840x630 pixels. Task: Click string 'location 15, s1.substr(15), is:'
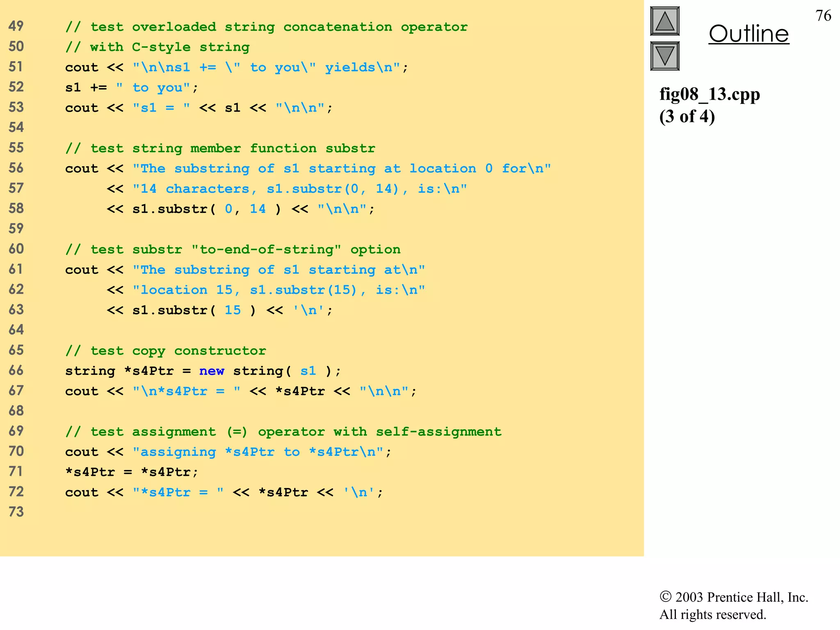point(278,290)
